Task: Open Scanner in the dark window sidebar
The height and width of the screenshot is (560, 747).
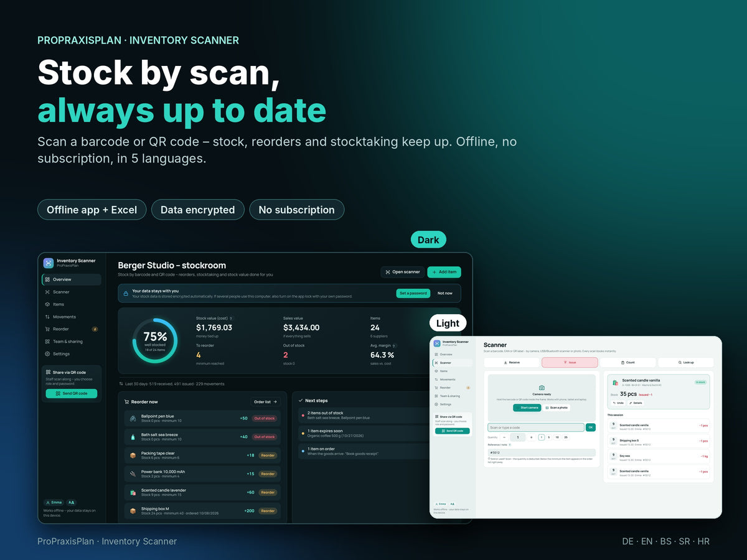Action: [71, 292]
